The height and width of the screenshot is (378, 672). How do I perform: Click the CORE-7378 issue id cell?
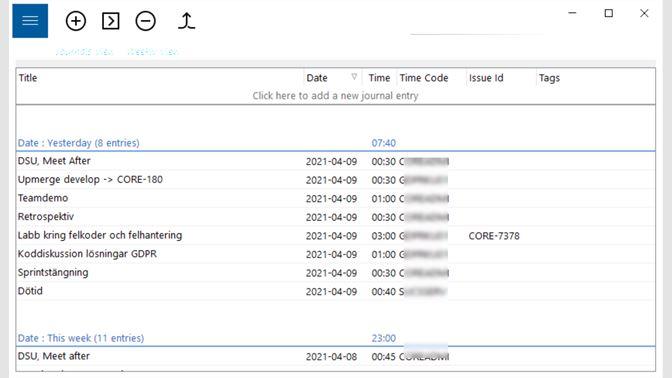(494, 236)
